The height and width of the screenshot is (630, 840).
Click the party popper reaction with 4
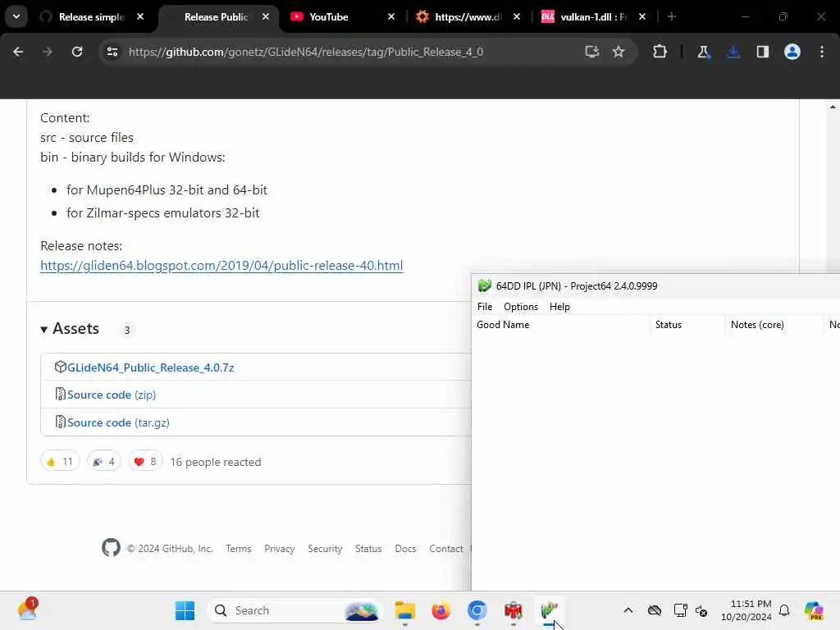click(x=104, y=461)
